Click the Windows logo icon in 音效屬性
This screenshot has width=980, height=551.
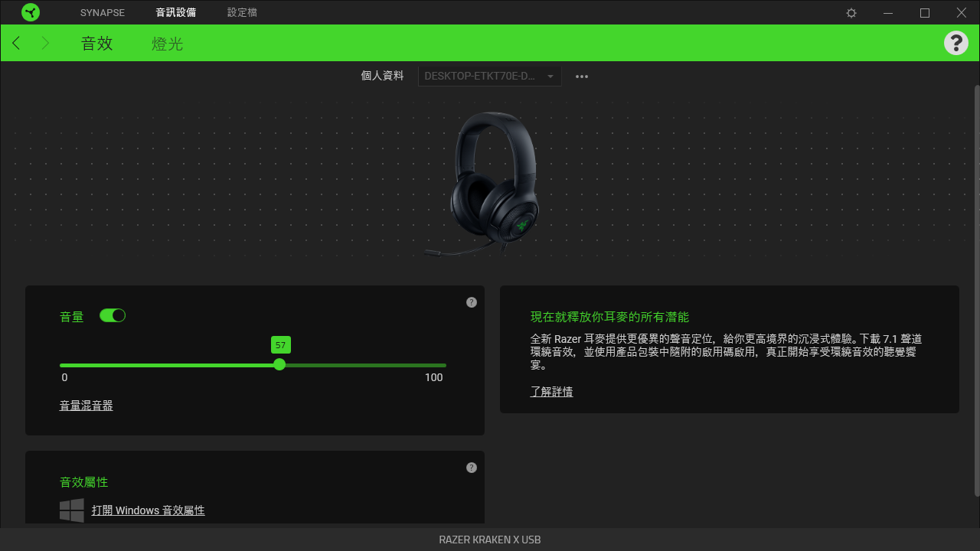[72, 510]
